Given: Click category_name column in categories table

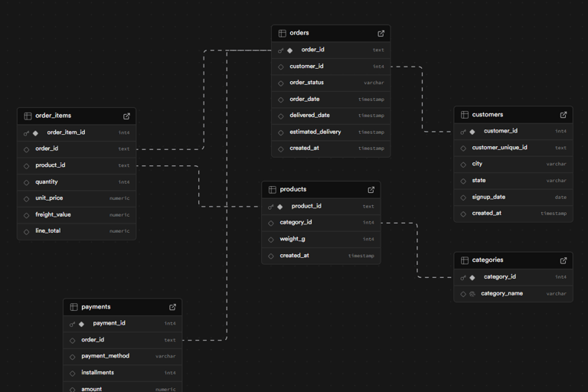Looking at the screenshot, I should point(514,294).
